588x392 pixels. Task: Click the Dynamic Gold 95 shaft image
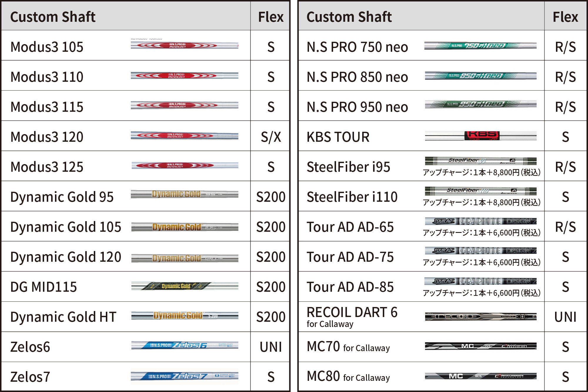tap(184, 194)
